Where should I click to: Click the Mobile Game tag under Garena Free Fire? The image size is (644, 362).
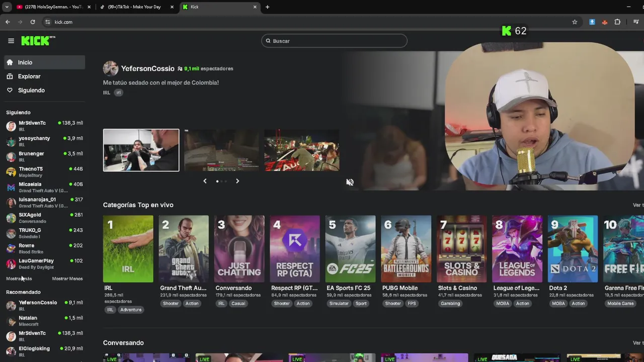tap(620, 304)
